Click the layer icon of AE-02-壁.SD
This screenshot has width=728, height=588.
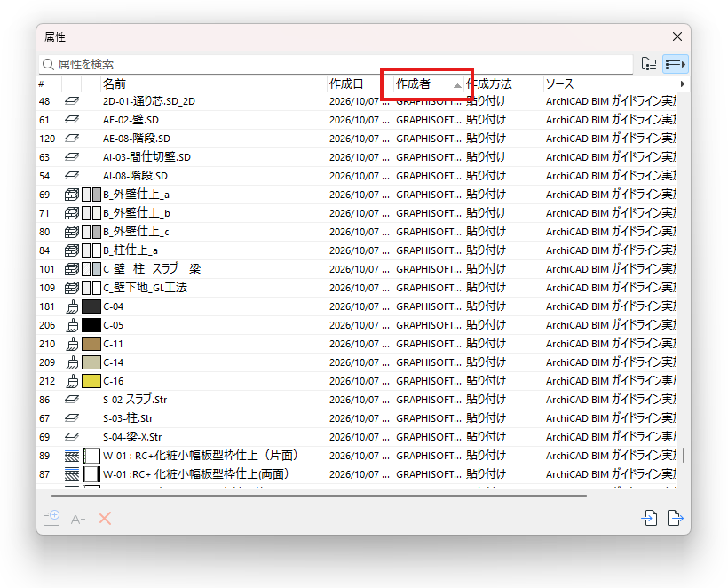point(72,119)
